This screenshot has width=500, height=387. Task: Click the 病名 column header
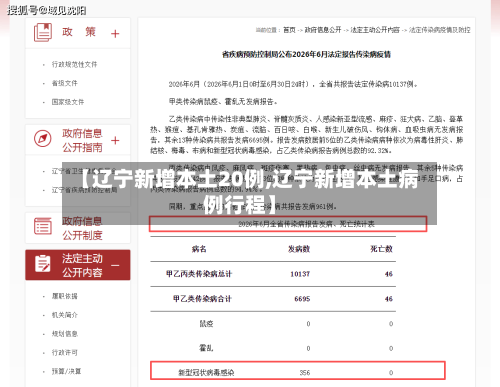pyautogui.click(x=199, y=249)
